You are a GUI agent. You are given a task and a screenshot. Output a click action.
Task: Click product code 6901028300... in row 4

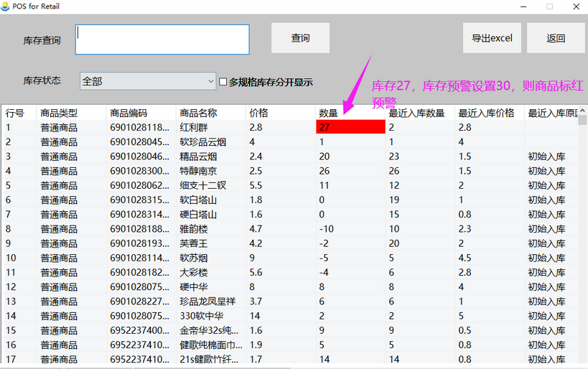pyautogui.click(x=139, y=171)
